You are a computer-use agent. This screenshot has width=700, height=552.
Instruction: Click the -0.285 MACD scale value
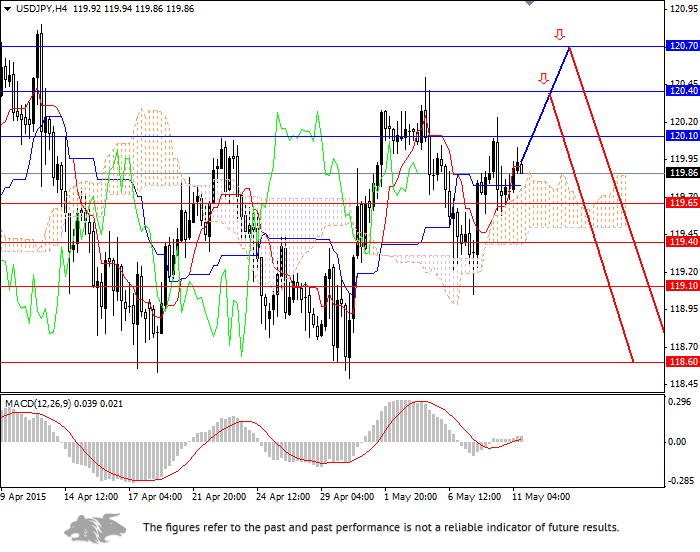click(680, 481)
